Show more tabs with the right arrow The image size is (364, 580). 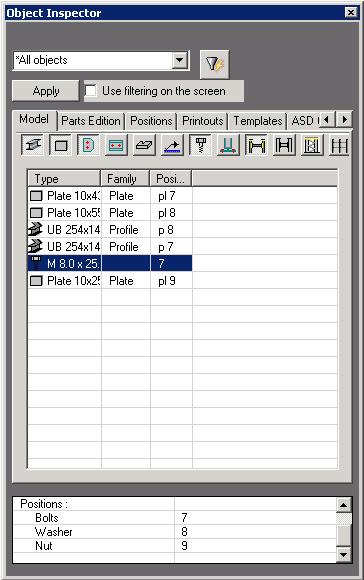click(344, 119)
